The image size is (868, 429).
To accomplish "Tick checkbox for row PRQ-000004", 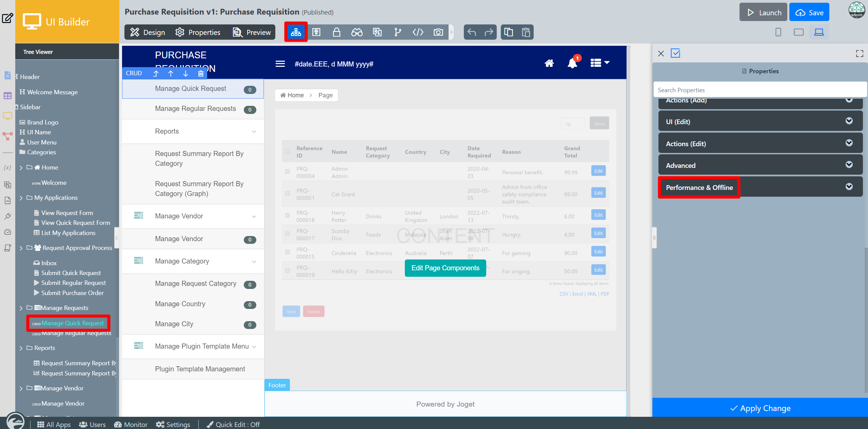I will click(x=288, y=172).
